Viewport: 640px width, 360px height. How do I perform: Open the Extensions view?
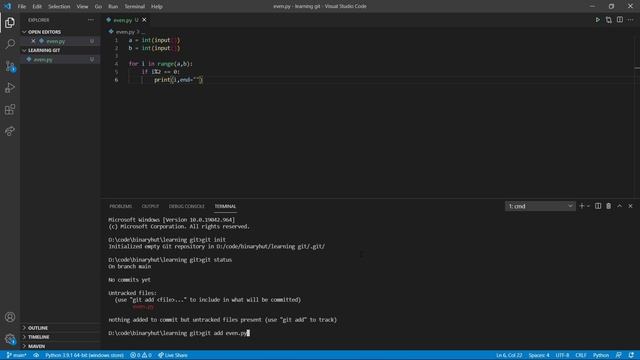point(10,109)
